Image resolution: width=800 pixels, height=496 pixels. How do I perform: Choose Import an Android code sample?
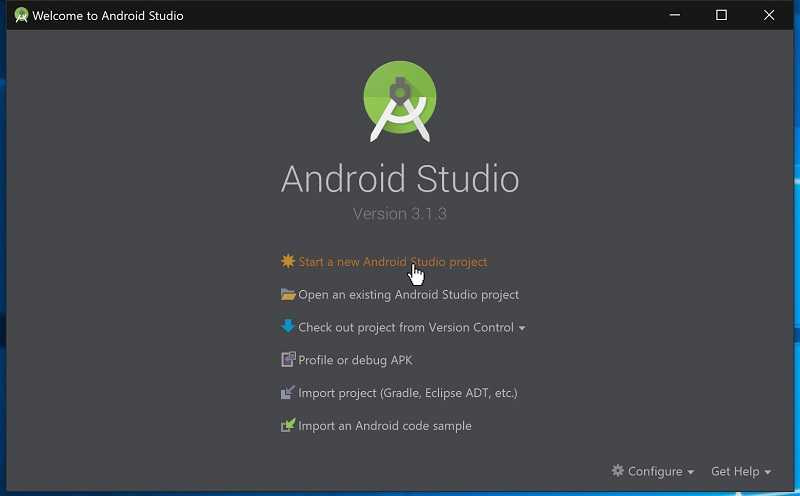[385, 426]
